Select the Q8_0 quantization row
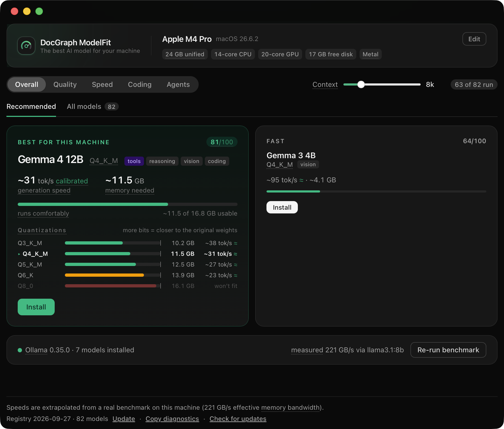Screen dimensions: 504x429 [128, 286]
